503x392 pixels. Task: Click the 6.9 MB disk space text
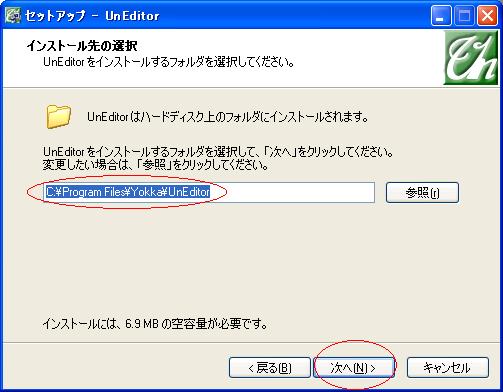click(x=155, y=323)
